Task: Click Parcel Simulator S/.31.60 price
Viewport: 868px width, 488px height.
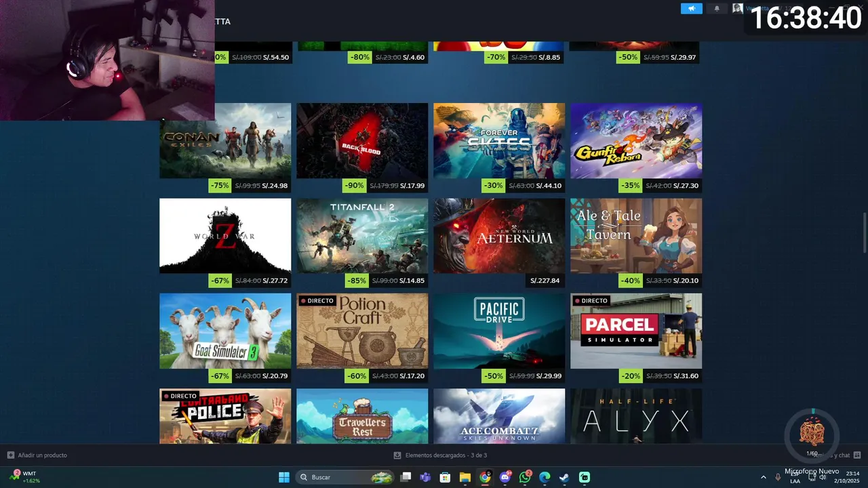Action: [x=686, y=375]
